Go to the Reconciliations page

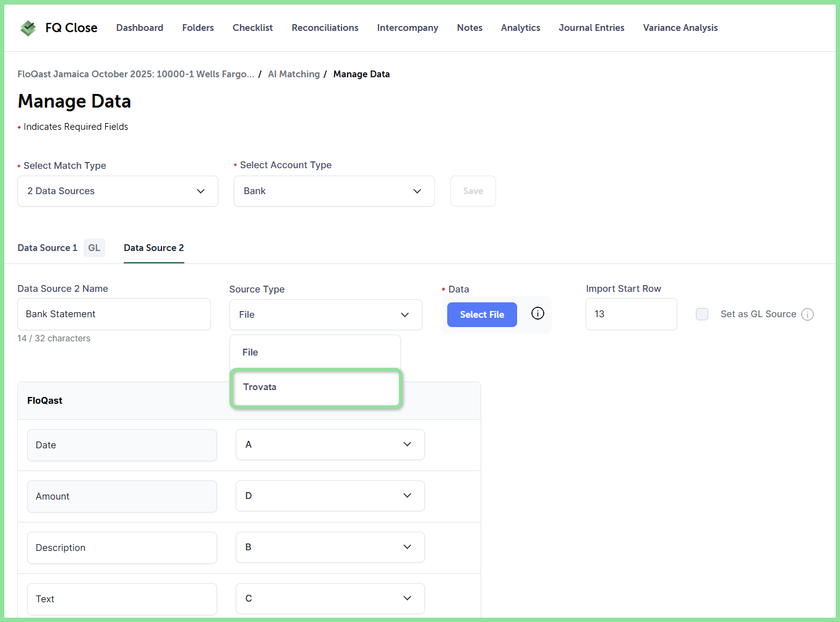325,28
